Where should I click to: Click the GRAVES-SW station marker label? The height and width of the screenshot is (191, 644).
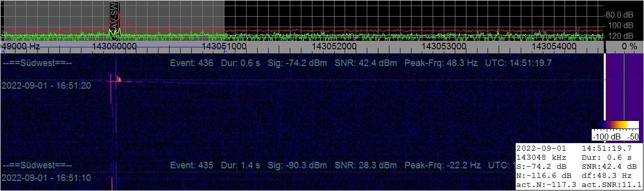point(115,15)
